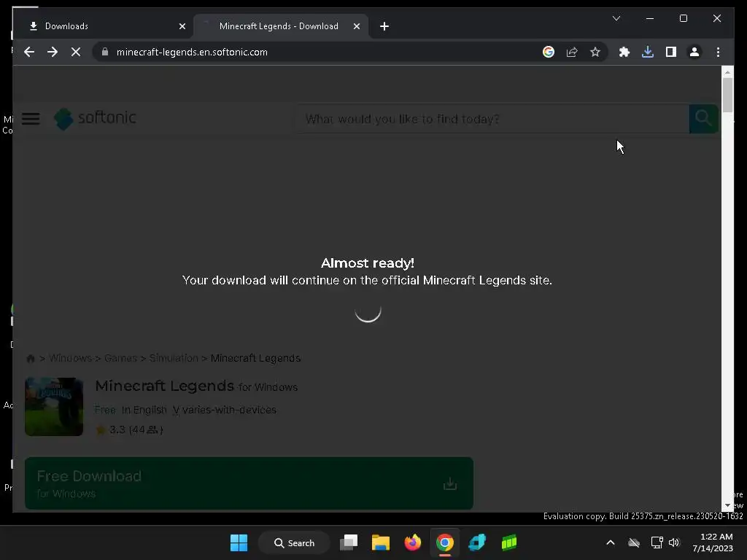The width and height of the screenshot is (747, 560).
Task: Open the Windows Start menu
Action: tap(239, 542)
